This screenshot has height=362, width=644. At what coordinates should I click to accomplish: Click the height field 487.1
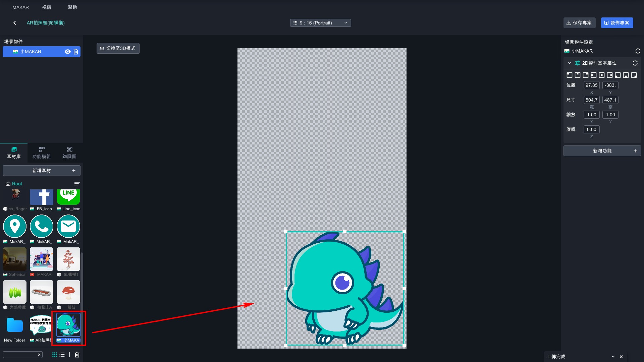click(610, 100)
